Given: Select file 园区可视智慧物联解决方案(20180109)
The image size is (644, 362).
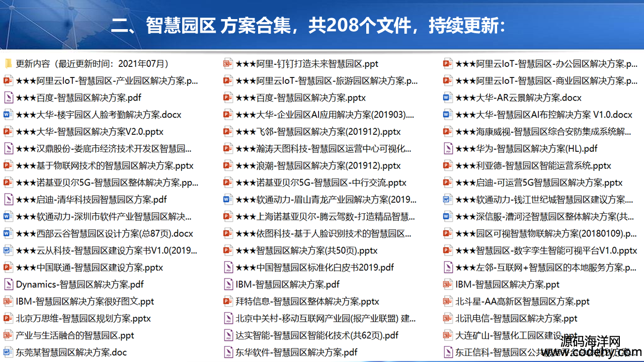Looking at the screenshot, I should click(540, 233).
